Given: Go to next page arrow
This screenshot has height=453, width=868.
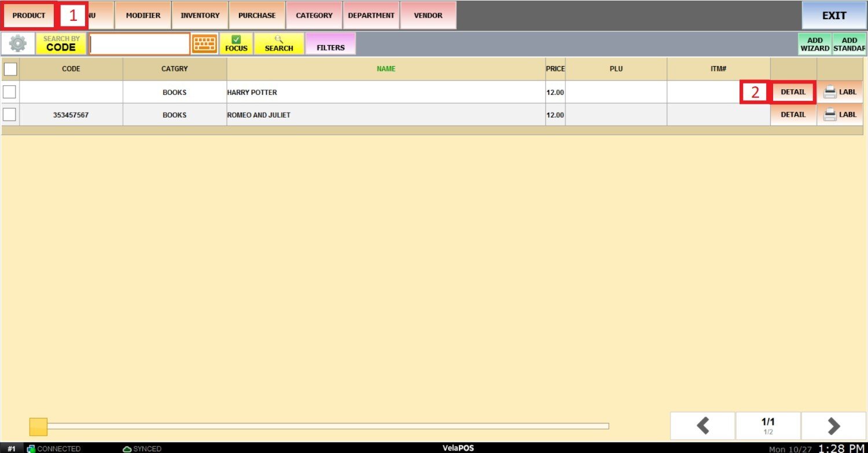Looking at the screenshot, I should tap(833, 426).
